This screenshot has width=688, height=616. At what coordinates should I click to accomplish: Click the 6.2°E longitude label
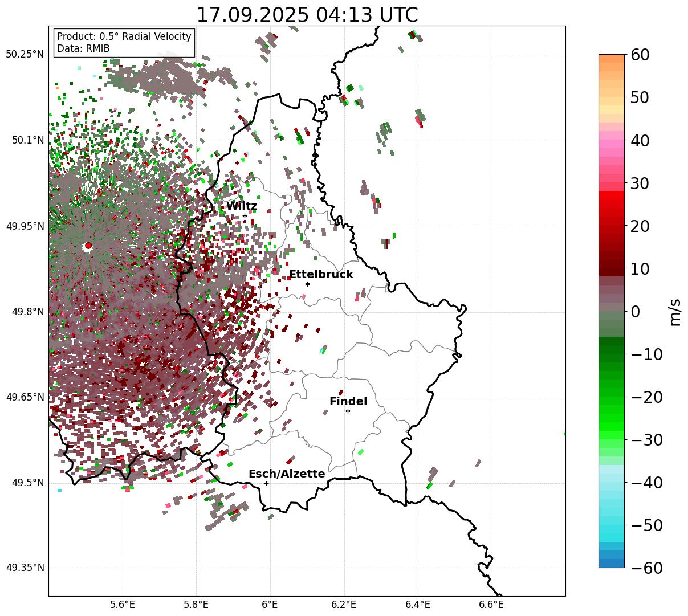344,605
